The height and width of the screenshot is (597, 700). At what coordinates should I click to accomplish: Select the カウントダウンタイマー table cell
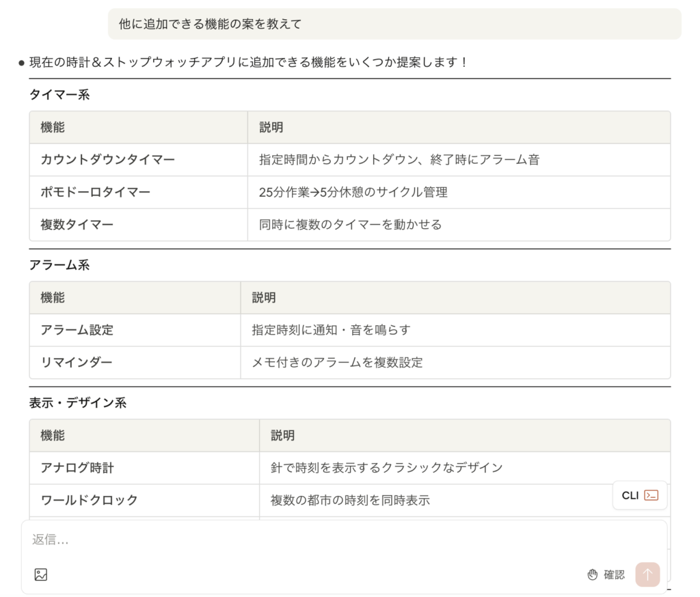coord(108,160)
